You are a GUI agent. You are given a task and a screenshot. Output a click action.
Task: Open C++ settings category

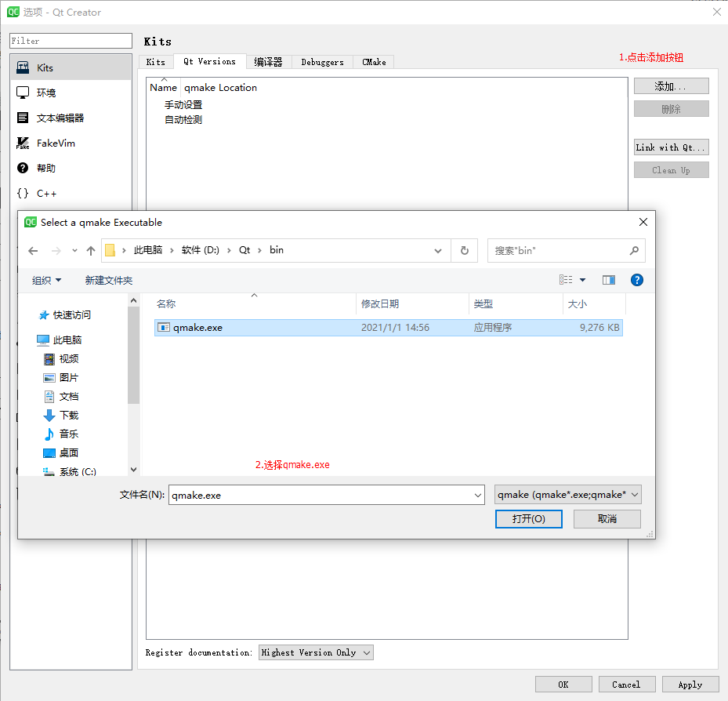(71, 193)
